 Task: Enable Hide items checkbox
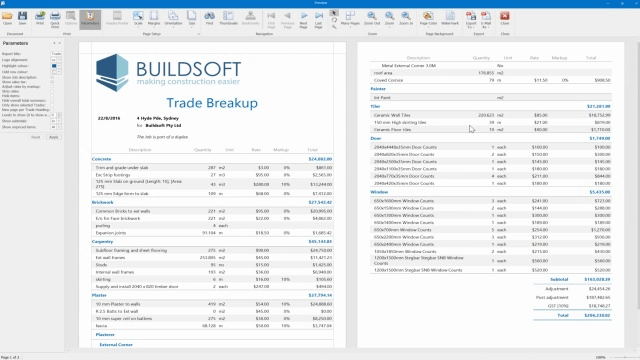point(52,96)
